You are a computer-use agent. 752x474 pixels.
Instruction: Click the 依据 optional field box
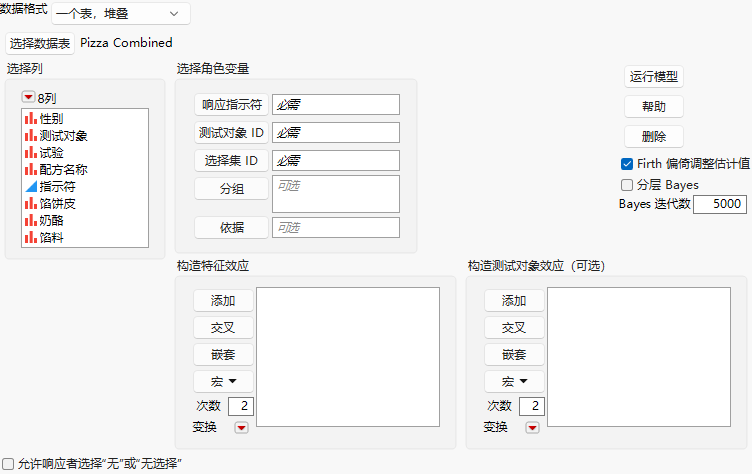point(336,227)
